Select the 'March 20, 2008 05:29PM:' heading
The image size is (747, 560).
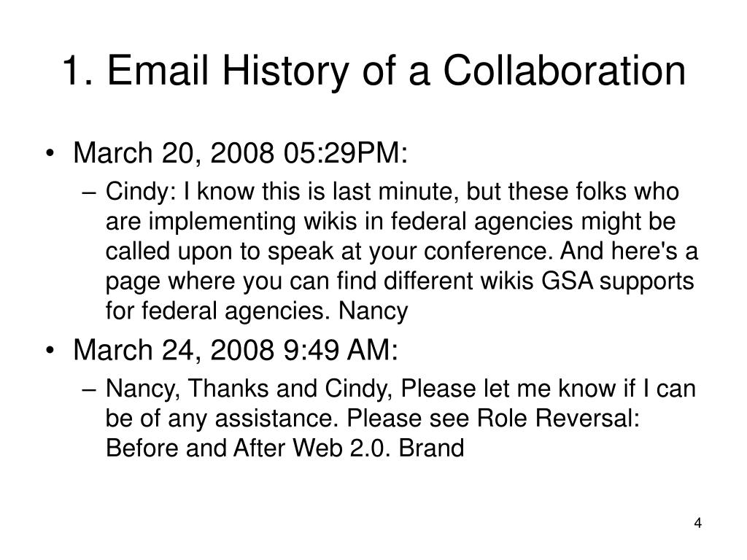[x=240, y=153]
